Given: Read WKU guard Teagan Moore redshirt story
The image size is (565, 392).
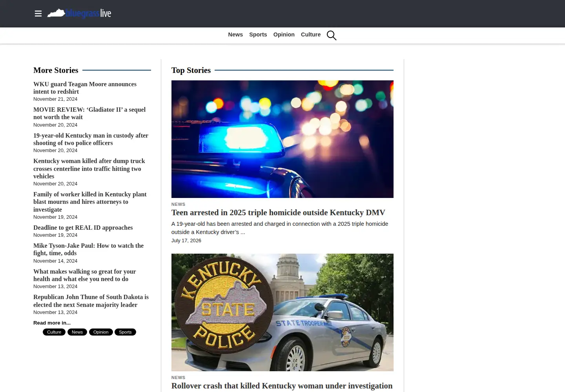Looking at the screenshot, I should 85,88.
